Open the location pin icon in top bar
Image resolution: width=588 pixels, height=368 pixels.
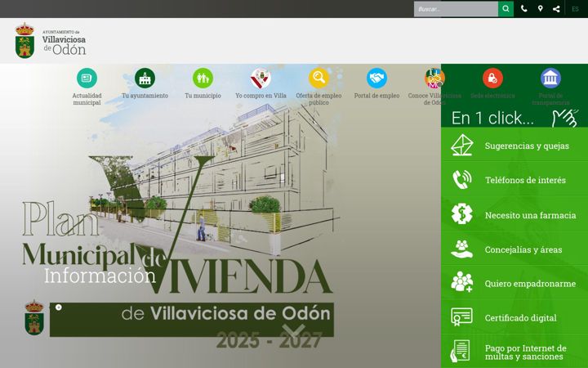(540, 9)
